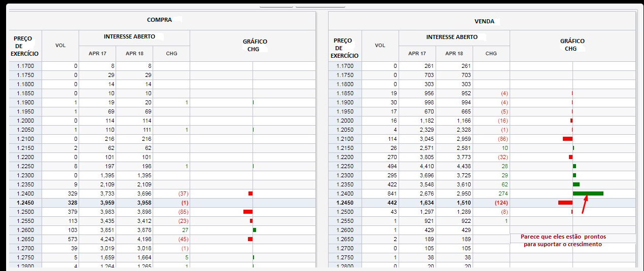This screenshot has width=644, height=271.
Task: Click the PREÇO DE EXERCÍCIO header in VENDA table
Action: coord(345,47)
